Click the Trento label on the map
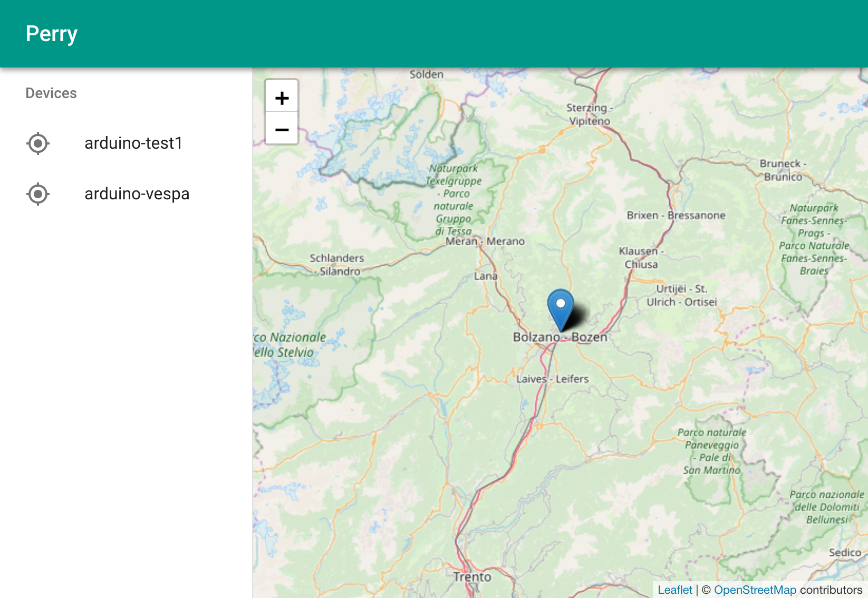The width and height of the screenshot is (868, 598). click(472, 577)
